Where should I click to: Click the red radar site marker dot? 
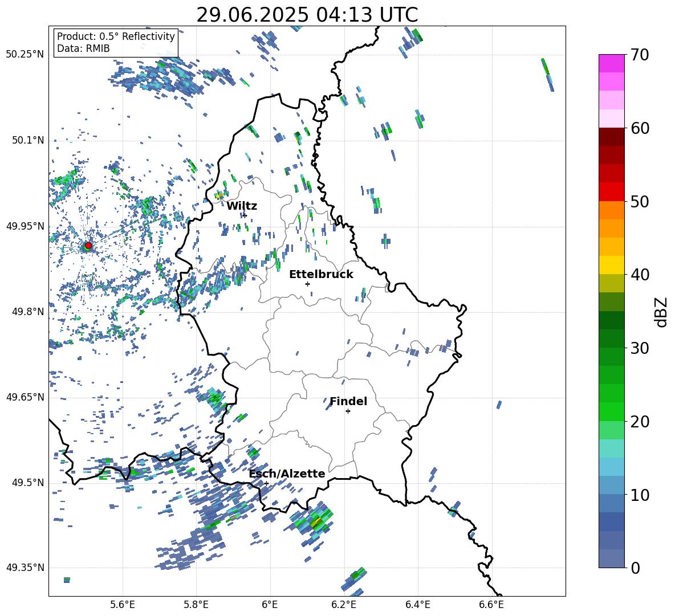pos(88,246)
